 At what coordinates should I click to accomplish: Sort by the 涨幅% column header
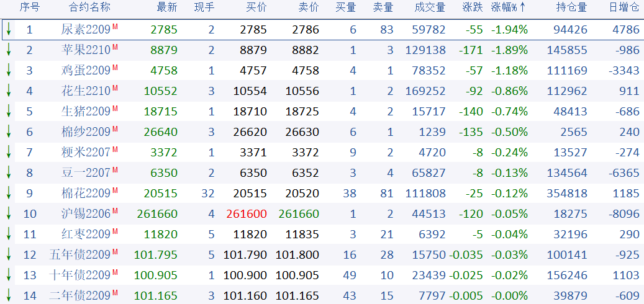click(509, 7)
